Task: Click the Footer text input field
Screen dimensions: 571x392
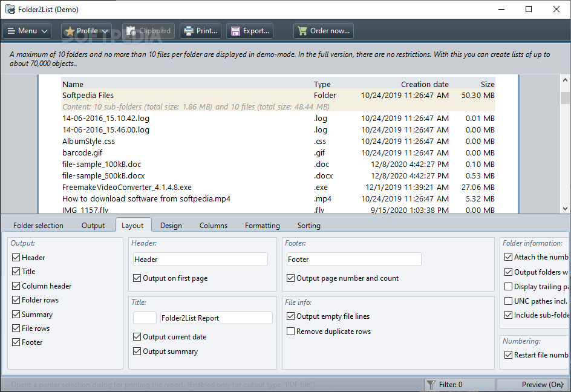Action: point(354,260)
